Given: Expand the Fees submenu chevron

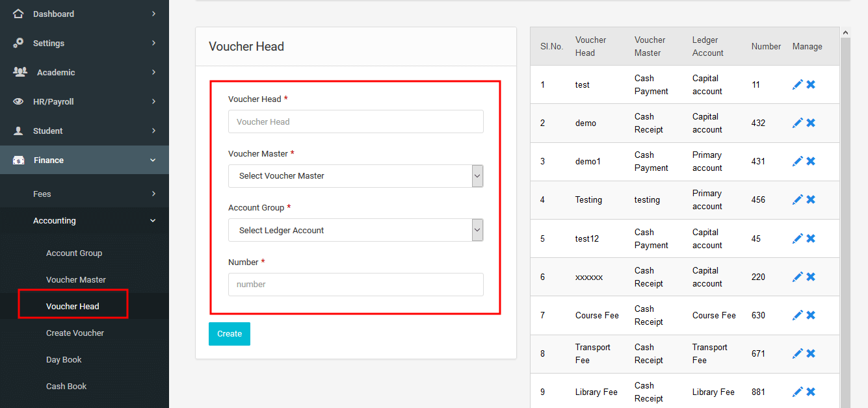Looking at the screenshot, I should [153, 194].
